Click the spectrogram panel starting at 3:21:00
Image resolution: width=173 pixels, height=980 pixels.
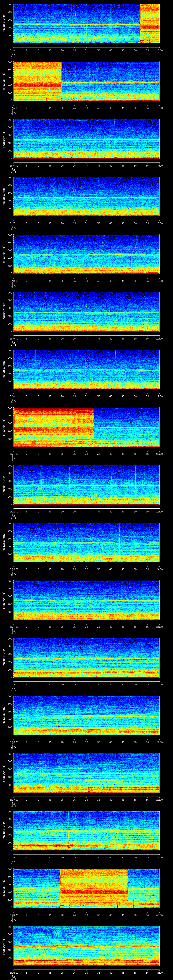pos(86,427)
